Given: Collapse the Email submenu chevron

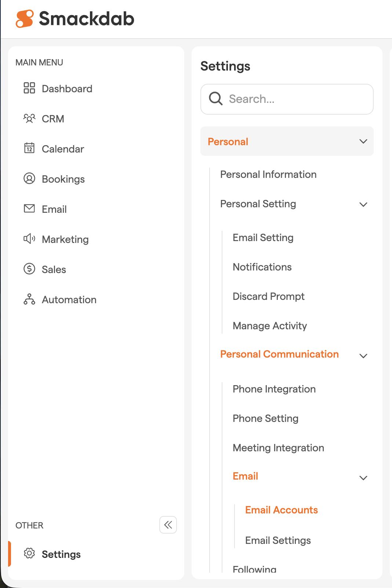Looking at the screenshot, I should pyautogui.click(x=363, y=478).
